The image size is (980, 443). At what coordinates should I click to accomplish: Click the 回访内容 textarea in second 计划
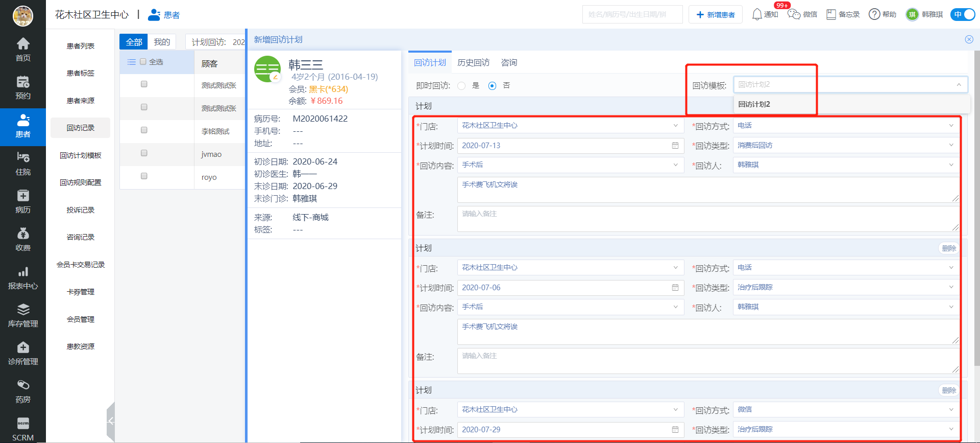(708, 332)
